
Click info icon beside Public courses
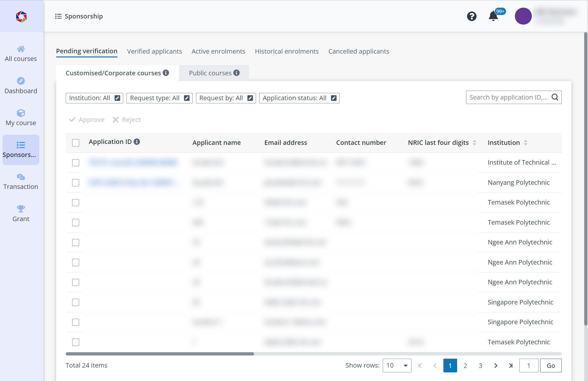(x=237, y=73)
